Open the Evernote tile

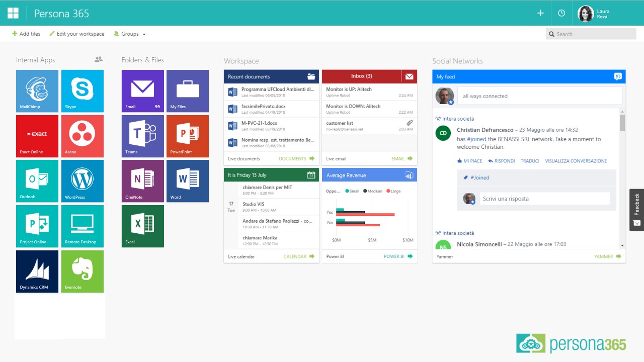click(x=83, y=271)
